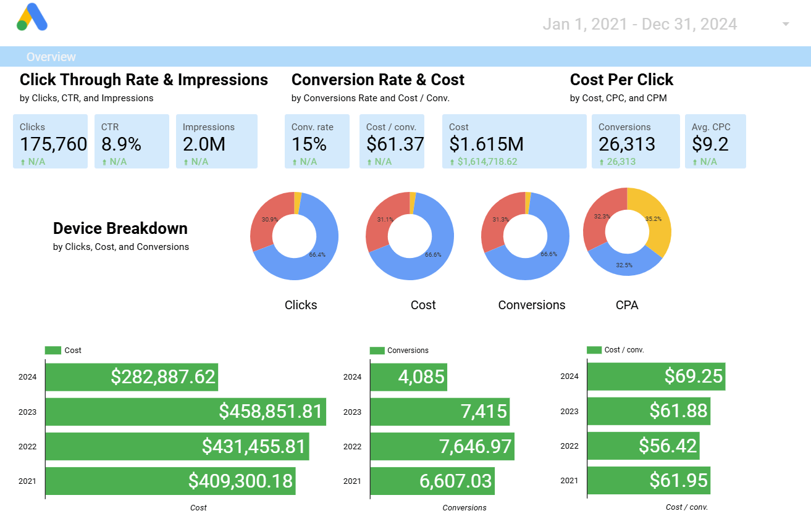Click the Conv. rate scorecard
This screenshot has height=532, width=811.
[316, 141]
